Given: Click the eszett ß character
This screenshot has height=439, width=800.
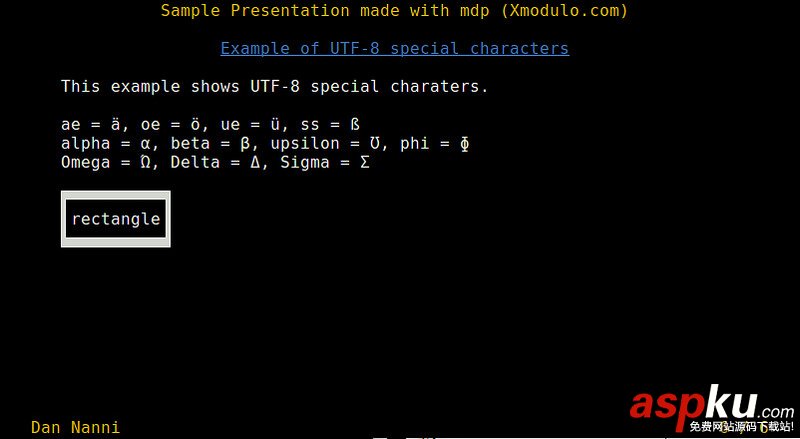Looking at the screenshot, I should click(355, 124).
